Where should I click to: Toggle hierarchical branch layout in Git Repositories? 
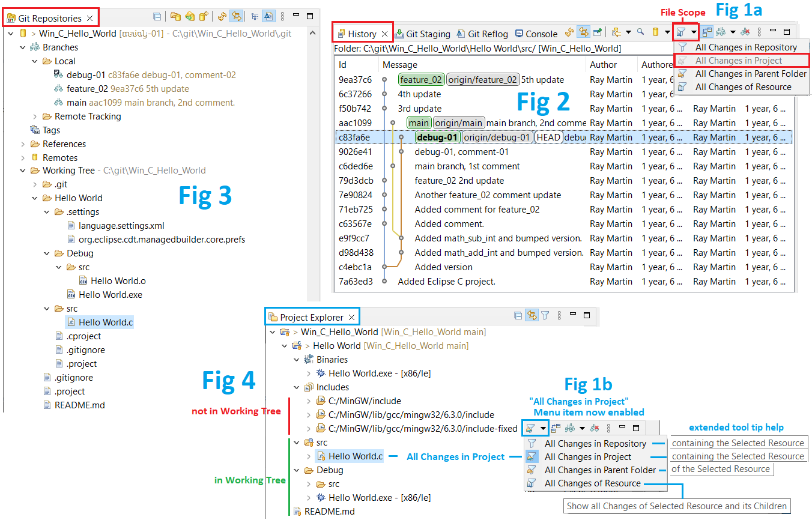(x=255, y=16)
